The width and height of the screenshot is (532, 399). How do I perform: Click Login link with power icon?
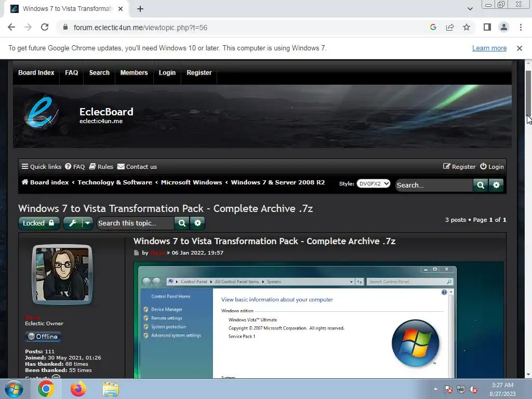click(491, 167)
